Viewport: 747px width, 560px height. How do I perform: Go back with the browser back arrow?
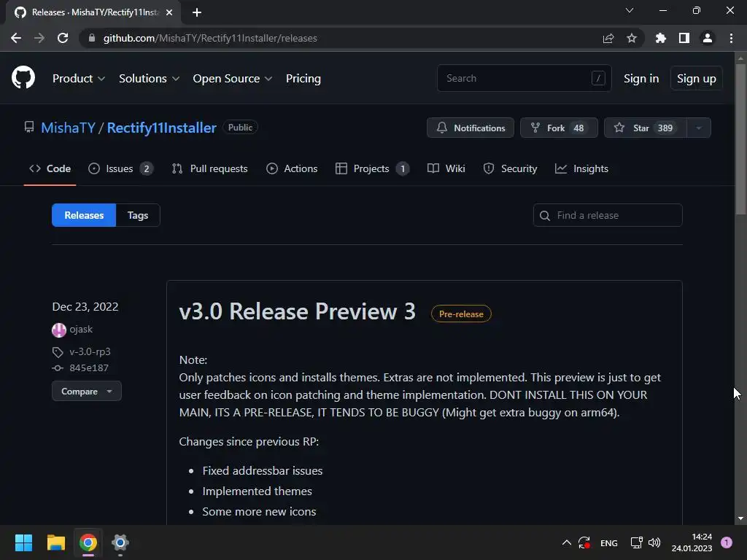(x=16, y=38)
